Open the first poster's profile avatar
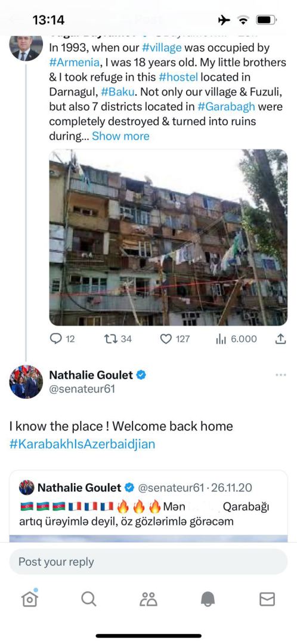The image size is (297, 644). click(26, 48)
